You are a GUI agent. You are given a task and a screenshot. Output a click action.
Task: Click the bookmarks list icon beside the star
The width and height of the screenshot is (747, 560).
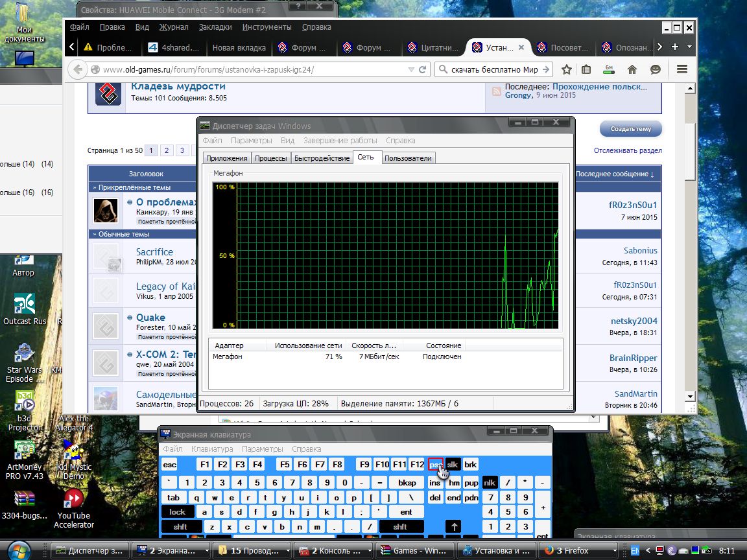(x=587, y=69)
